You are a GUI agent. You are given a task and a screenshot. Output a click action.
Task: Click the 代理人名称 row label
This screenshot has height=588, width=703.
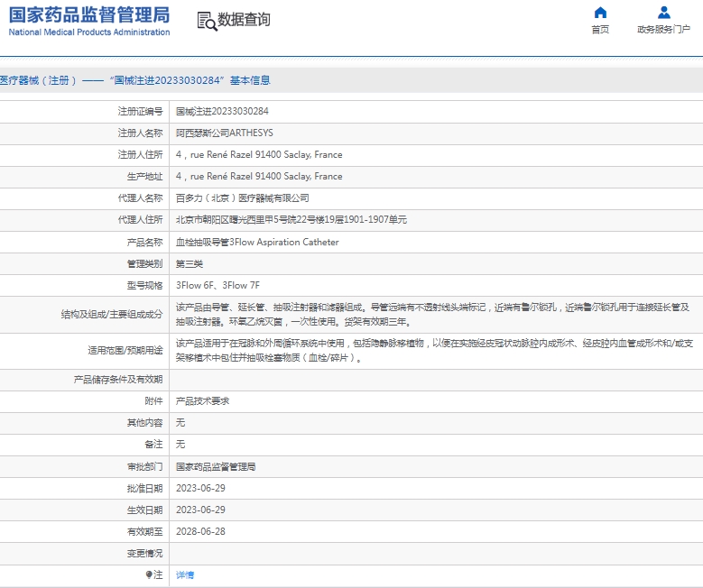pos(140,198)
